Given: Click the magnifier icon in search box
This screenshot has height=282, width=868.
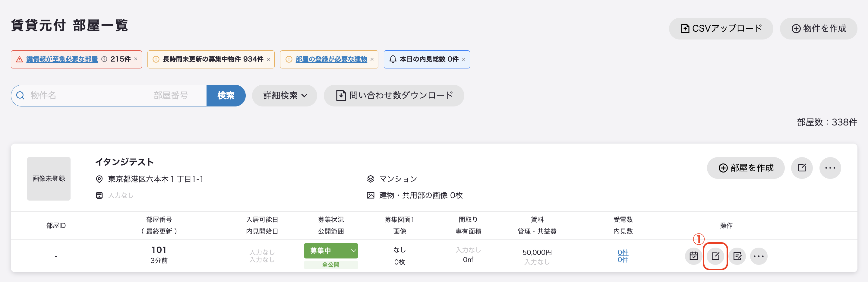Looking at the screenshot, I should [20, 96].
